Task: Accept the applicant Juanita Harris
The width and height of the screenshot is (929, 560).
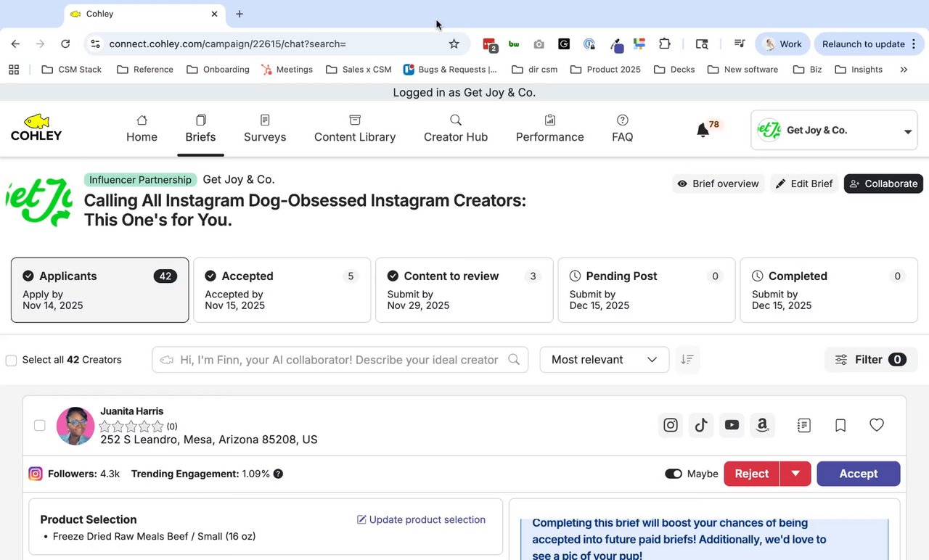Action: click(x=858, y=474)
